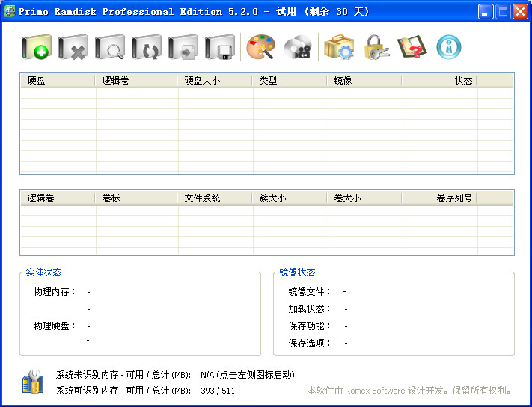
Task: Click the disc with camera toolbar icon
Action: pos(298,48)
